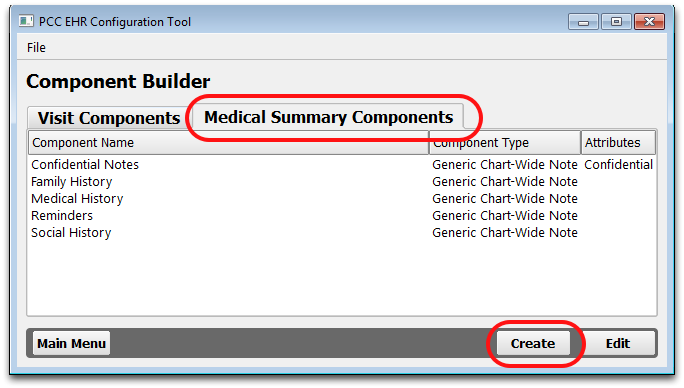This screenshot has height=388, width=684.
Task: Click the Confidential attribute of Confidential Notes
Action: (x=619, y=165)
